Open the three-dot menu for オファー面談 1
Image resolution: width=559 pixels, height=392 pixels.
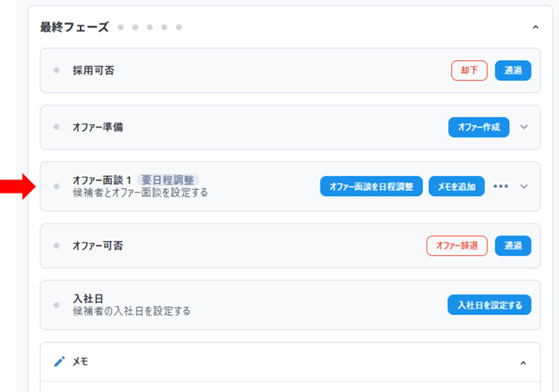[501, 186]
